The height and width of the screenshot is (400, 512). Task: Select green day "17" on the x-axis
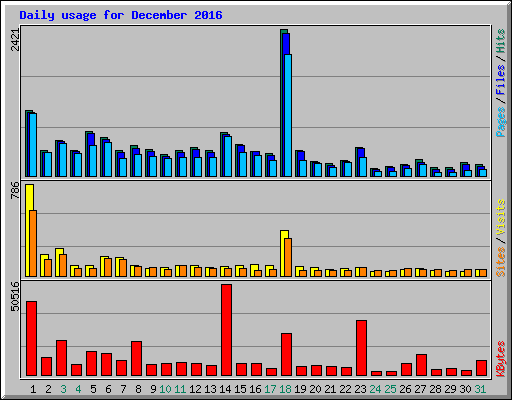point(270,389)
